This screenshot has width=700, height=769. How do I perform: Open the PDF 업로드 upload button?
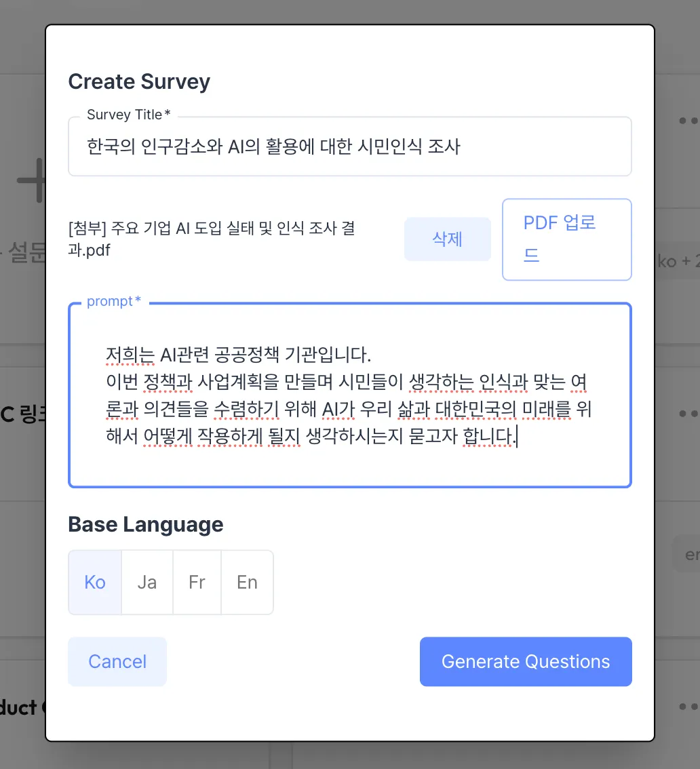coord(566,239)
